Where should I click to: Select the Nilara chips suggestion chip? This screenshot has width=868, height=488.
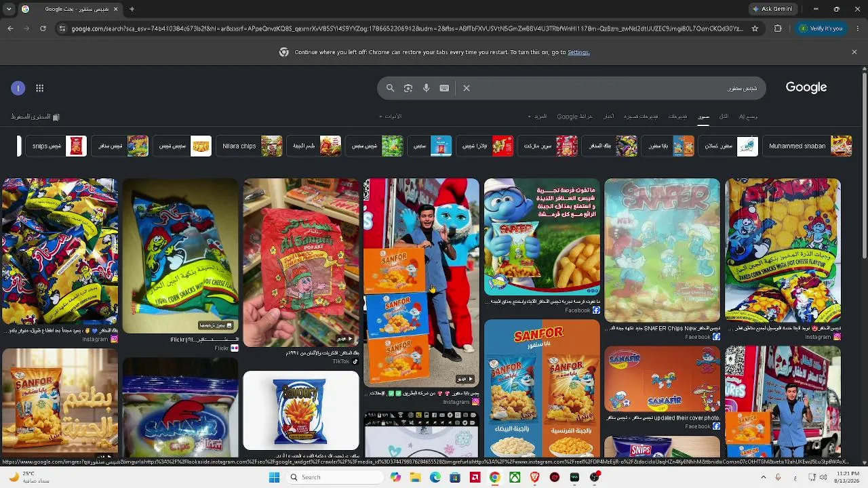(249, 146)
